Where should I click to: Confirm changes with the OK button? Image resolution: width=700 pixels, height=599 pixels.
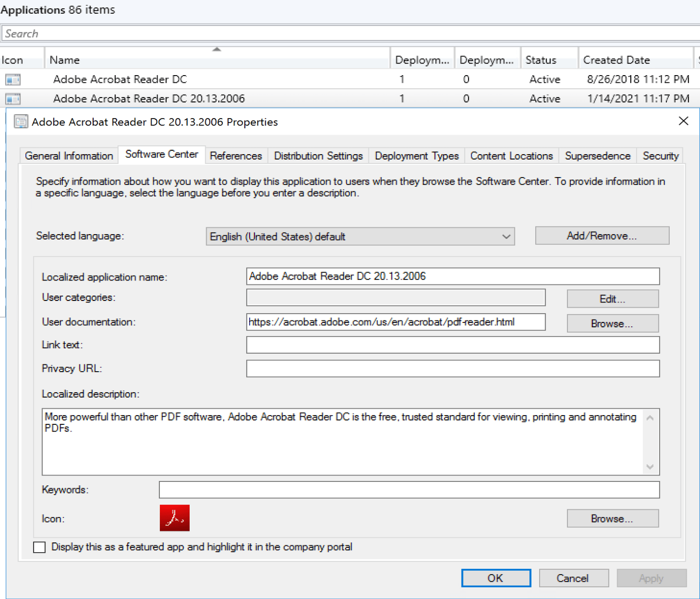pyautogui.click(x=496, y=578)
